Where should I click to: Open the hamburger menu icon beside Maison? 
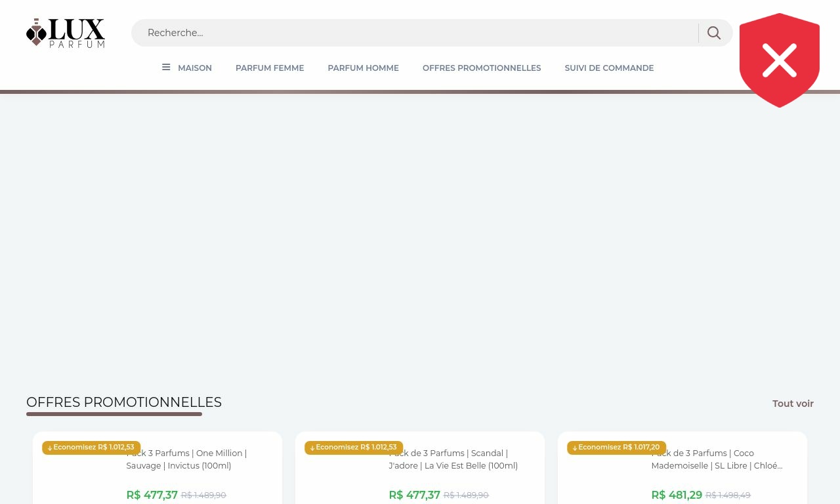click(166, 68)
